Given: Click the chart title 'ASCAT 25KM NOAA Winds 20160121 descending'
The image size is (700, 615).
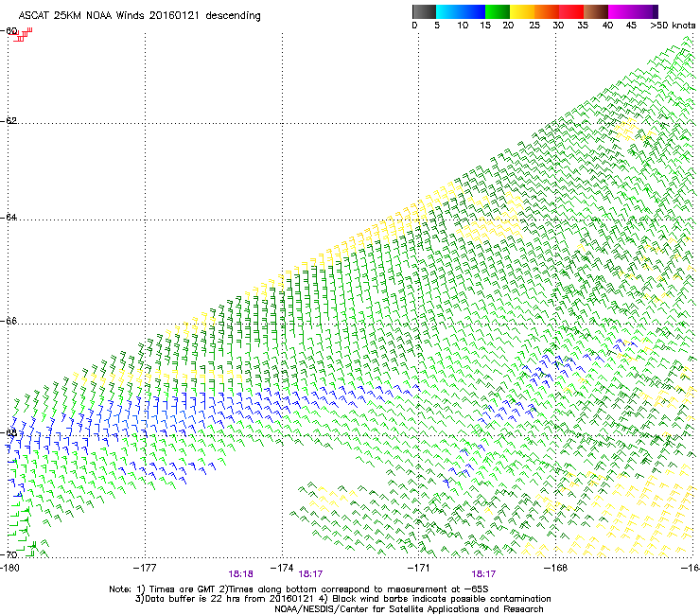Looking at the screenshot, I should [x=139, y=15].
